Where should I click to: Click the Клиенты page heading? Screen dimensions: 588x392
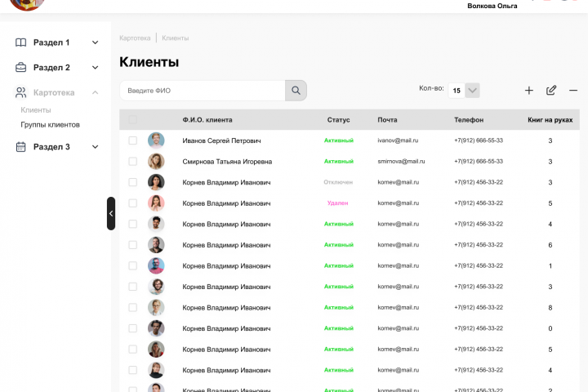tap(149, 62)
